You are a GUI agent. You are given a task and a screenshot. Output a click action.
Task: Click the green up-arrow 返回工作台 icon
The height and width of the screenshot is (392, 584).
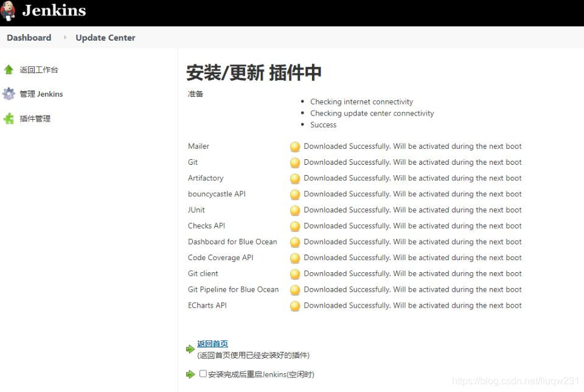point(9,69)
